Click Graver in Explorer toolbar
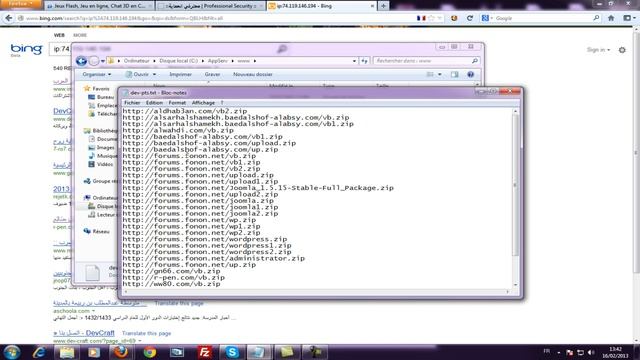The height and width of the screenshot is (360, 640). click(x=212, y=74)
